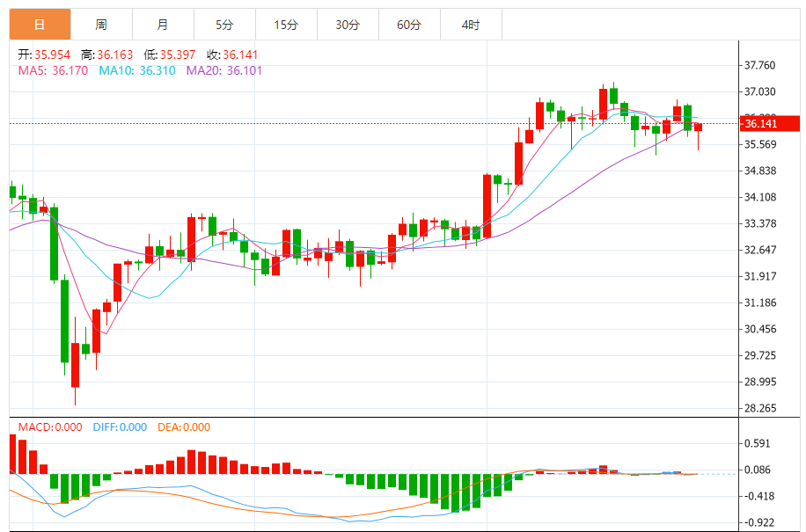Click the 32.647 price axis label

coord(760,250)
